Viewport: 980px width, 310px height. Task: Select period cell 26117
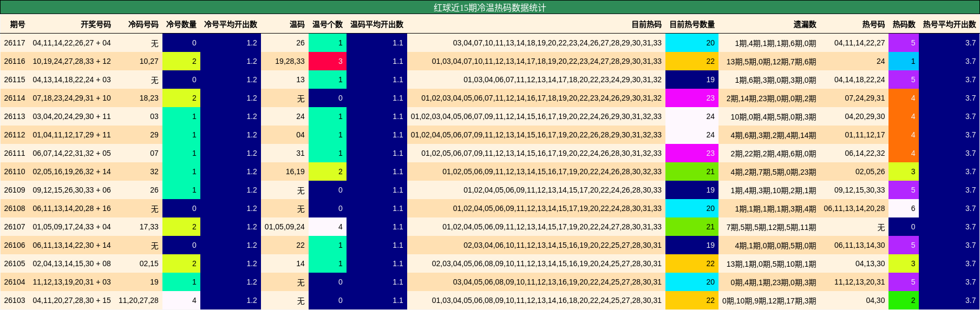[x=15, y=43]
